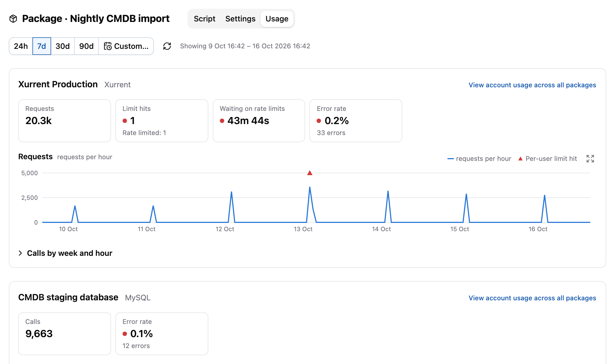Select the 24h time range
Viewport: 615px width, 364px height.
[21, 46]
